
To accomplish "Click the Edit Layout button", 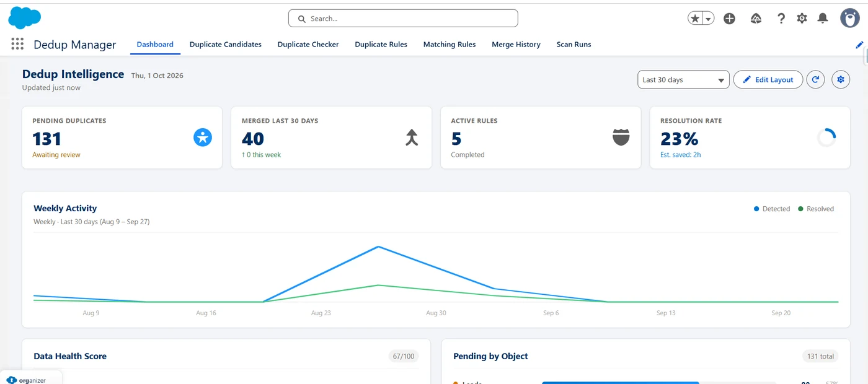I will [x=768, y=79].
